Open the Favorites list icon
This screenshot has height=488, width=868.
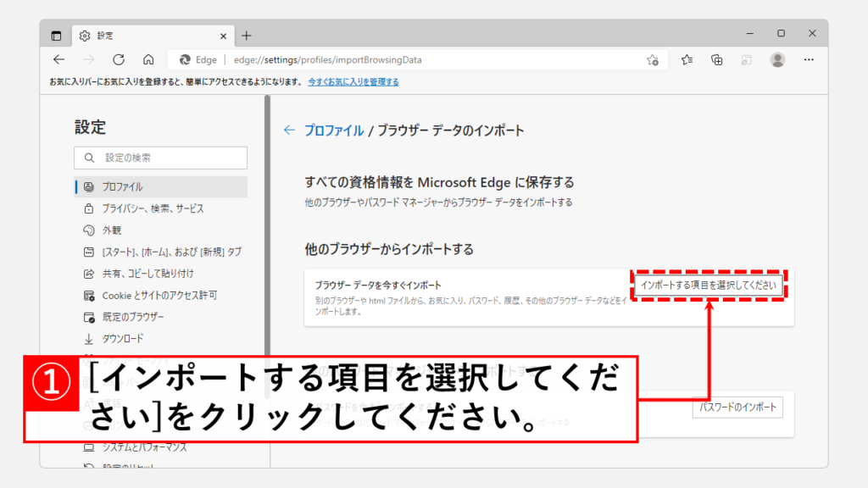coord(687,59)
